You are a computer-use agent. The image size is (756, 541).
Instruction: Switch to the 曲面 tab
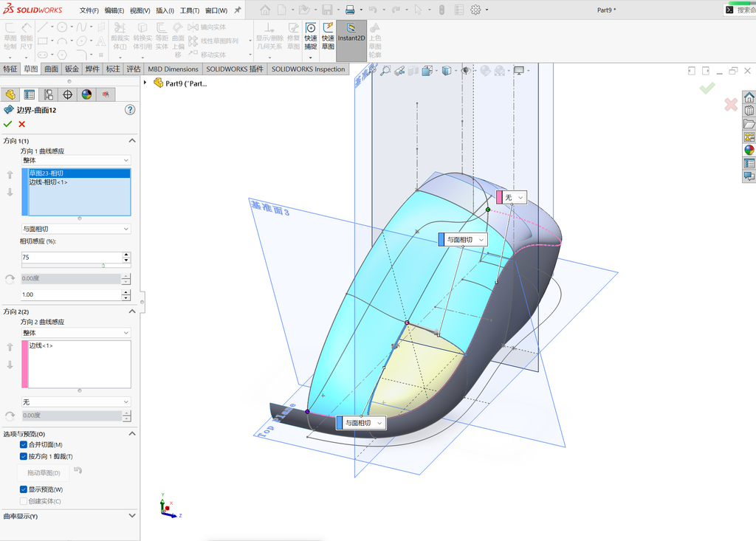click(x=52, y=69)
